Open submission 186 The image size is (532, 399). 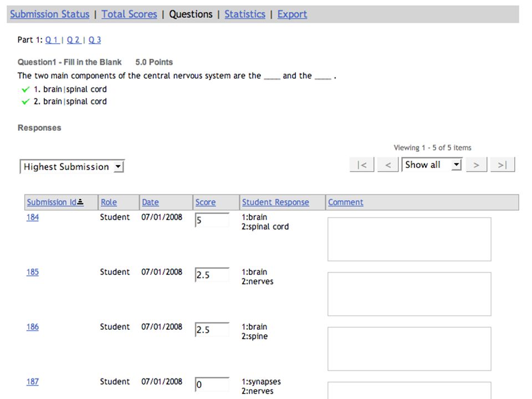[33, 327]
